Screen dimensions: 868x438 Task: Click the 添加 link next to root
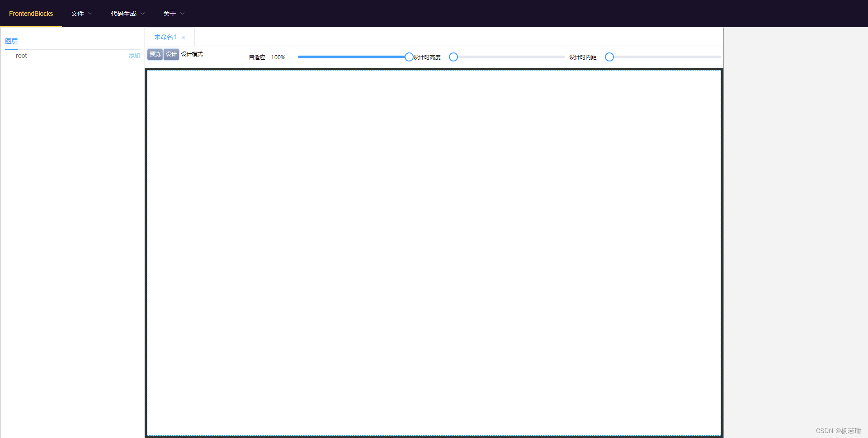pyautogui.click(x=134, y=56)
